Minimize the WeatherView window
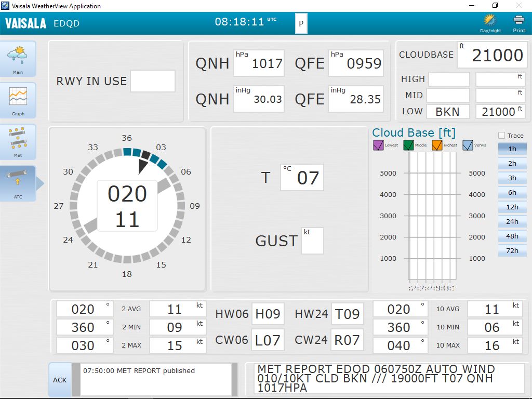 click(472, 5)
